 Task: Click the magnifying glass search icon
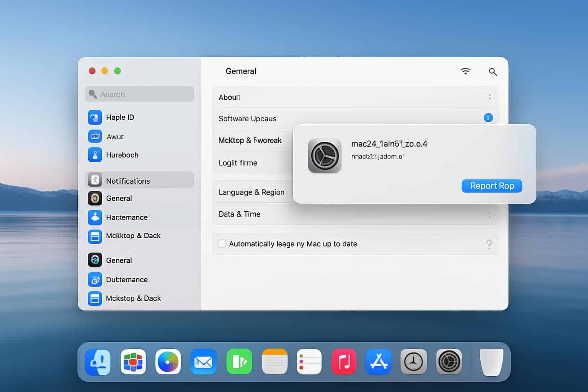[493, 72]
